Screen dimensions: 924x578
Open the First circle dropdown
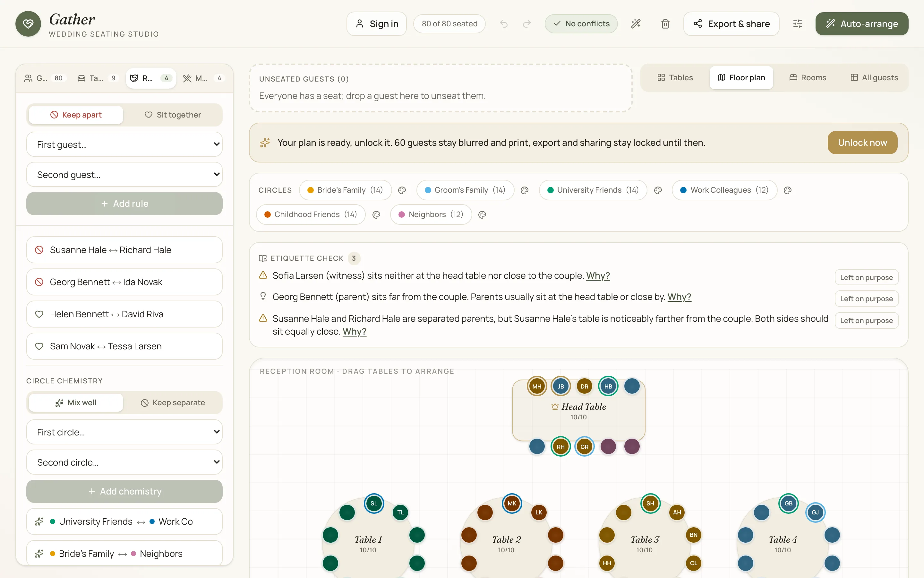pos(124,432)
